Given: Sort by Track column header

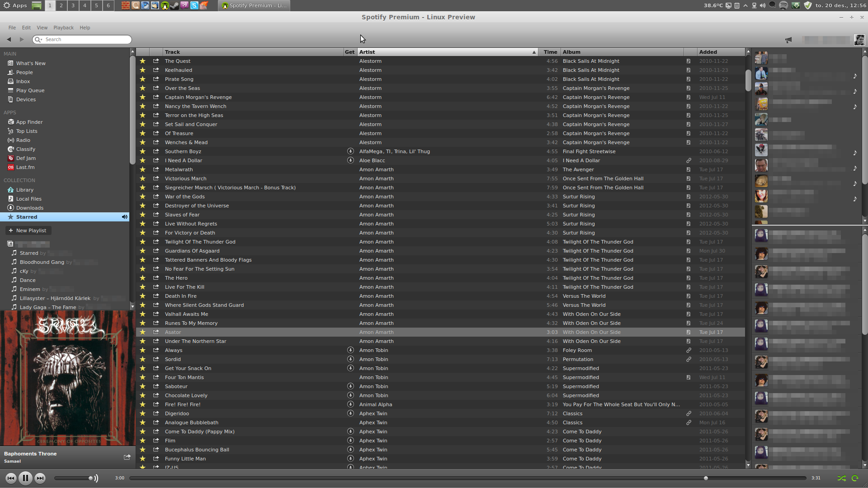Looking at the screenshot, I should point(253,52).
